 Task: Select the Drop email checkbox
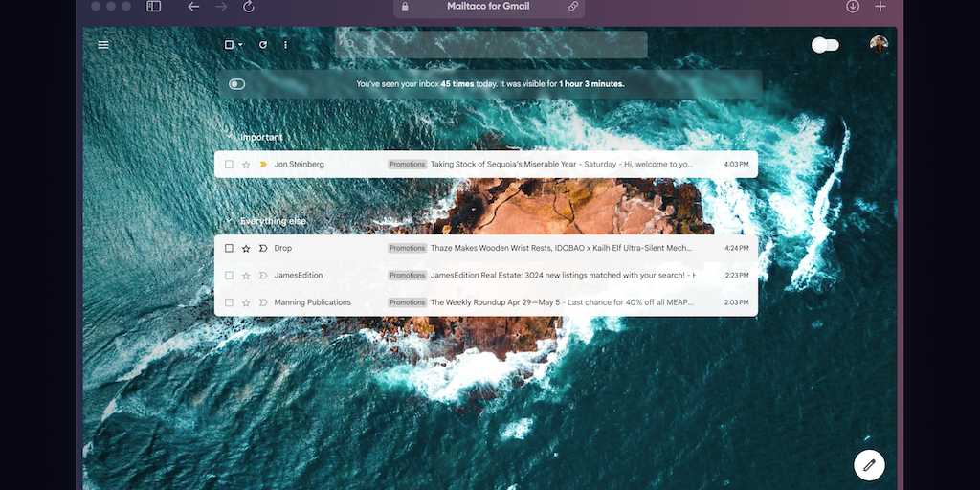pyautogui.click(x=230, y=248)
